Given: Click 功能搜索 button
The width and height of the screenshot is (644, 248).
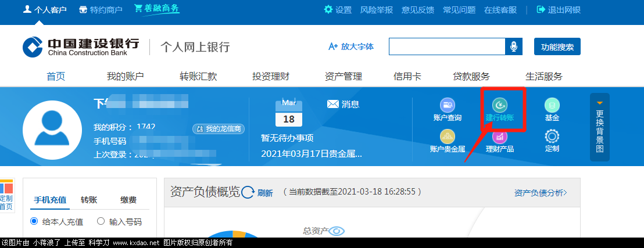Looking at the screenshot, I should click(x=557, y=46).
